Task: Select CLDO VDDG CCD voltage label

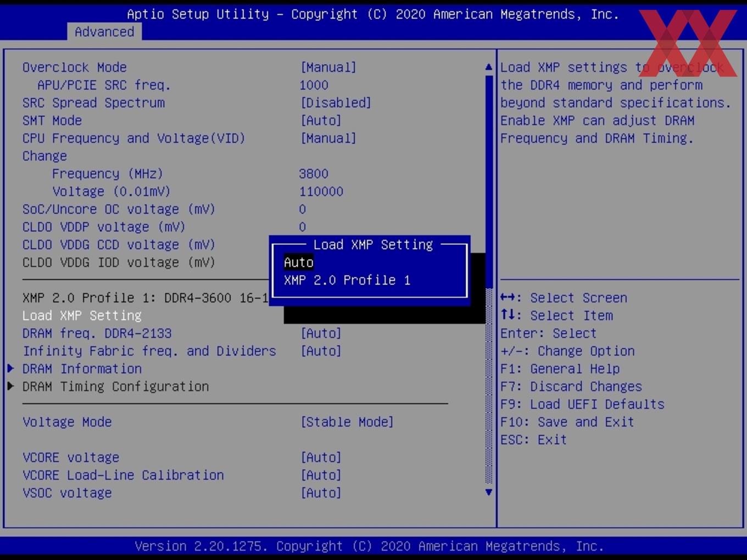Action: coord(119,245)
